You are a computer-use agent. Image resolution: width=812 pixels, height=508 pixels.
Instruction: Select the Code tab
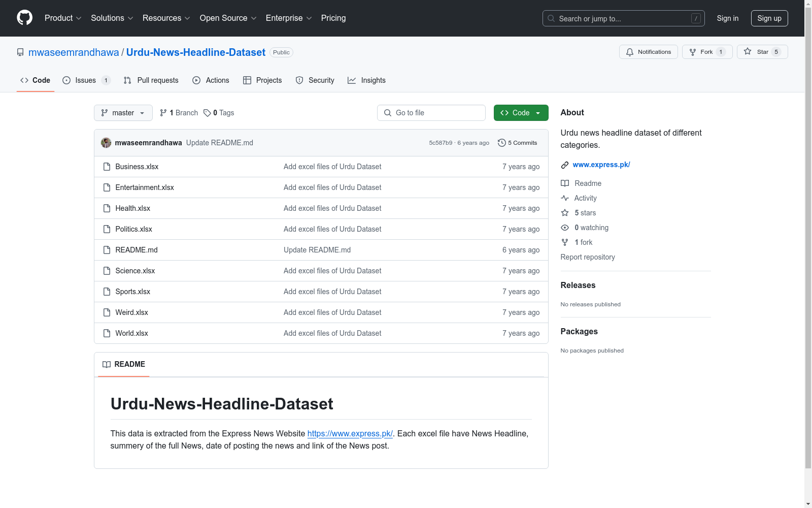[36, 80]
